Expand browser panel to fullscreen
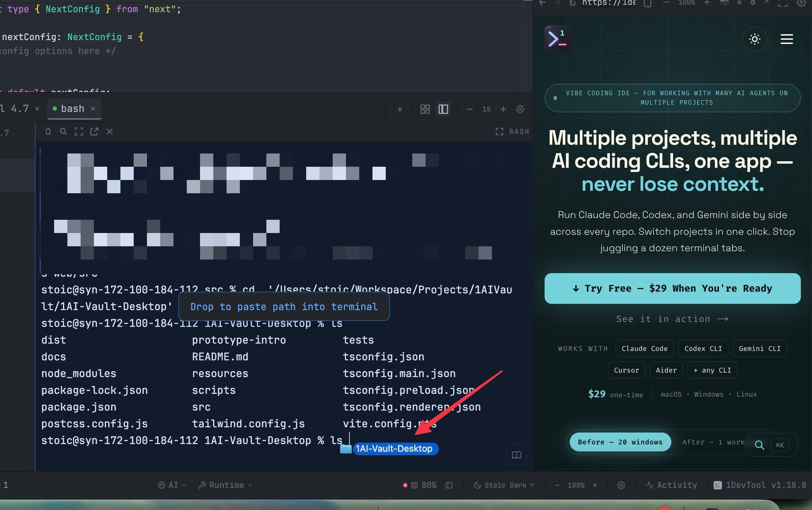Screen dimensions: 812x510 782,3
